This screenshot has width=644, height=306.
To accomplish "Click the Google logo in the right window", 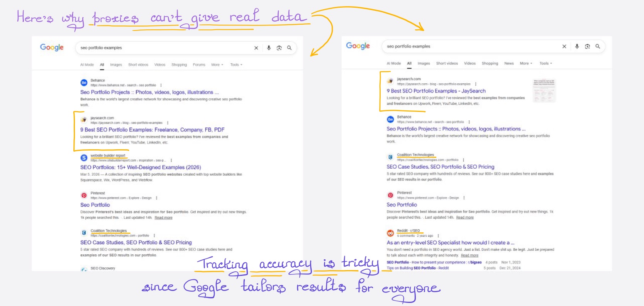I will [x=358, y=46].
